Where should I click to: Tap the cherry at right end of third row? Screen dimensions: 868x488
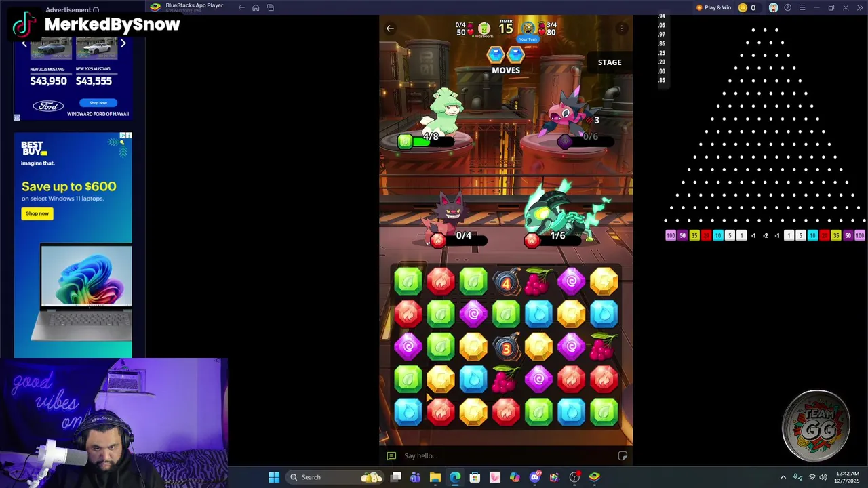coord(603,346)
